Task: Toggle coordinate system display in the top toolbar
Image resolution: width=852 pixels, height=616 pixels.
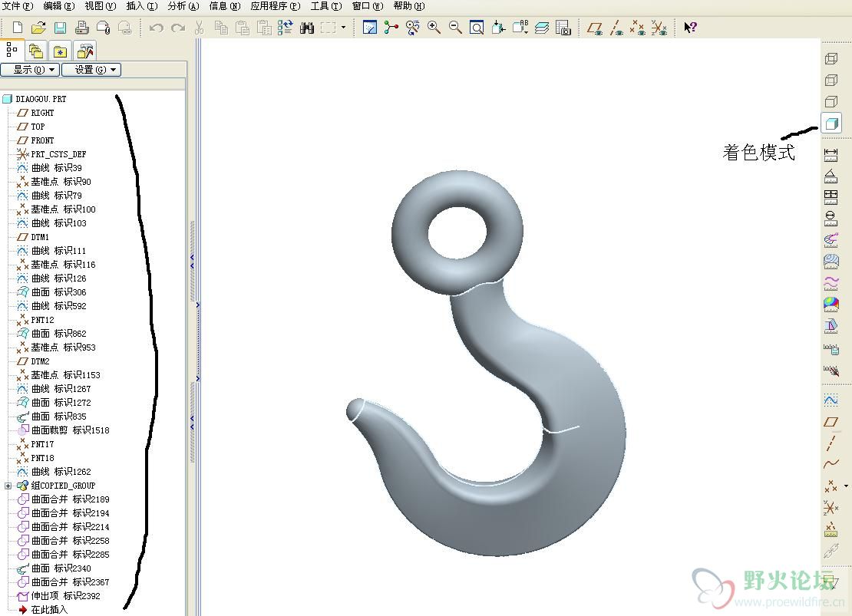Action: pyautogui.click(x=659, y=27)
